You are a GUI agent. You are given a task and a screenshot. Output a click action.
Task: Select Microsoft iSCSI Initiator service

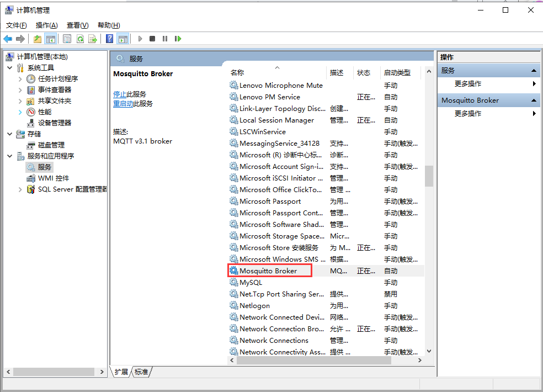pos(326,178)
